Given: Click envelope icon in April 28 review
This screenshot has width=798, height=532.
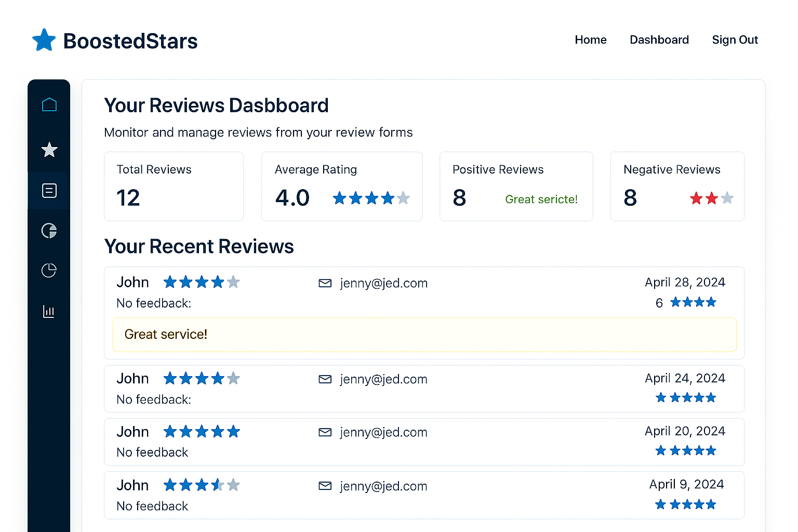Looking at the screenshot, I should pyautogui.click(x=325, y=283).
